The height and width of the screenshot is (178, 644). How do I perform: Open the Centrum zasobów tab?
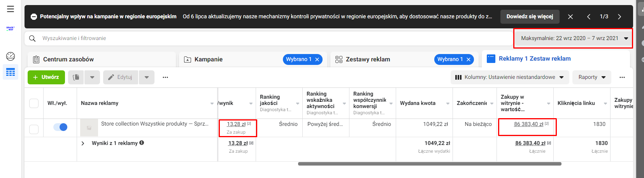(x=68, y=59)
